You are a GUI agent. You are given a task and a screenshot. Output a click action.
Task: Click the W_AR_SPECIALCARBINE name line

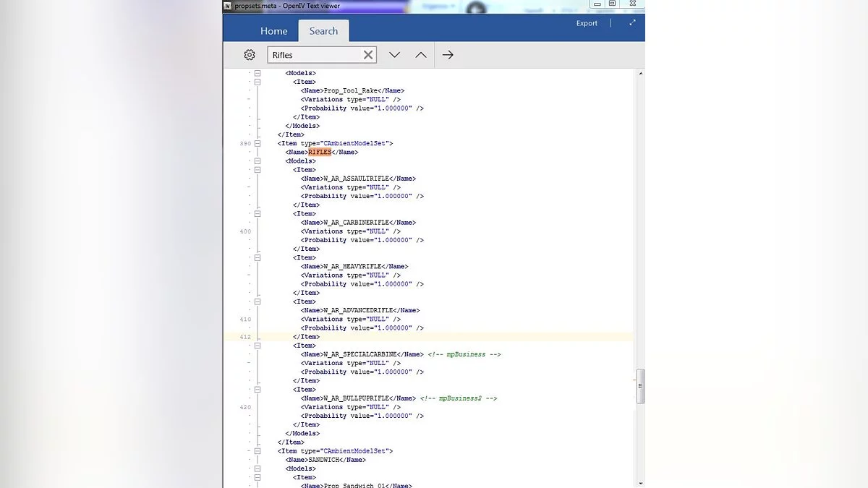pyautogui.click(x=362, y=354)
